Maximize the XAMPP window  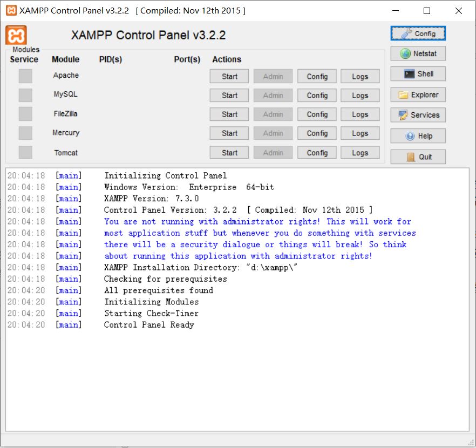coord(427,11)
